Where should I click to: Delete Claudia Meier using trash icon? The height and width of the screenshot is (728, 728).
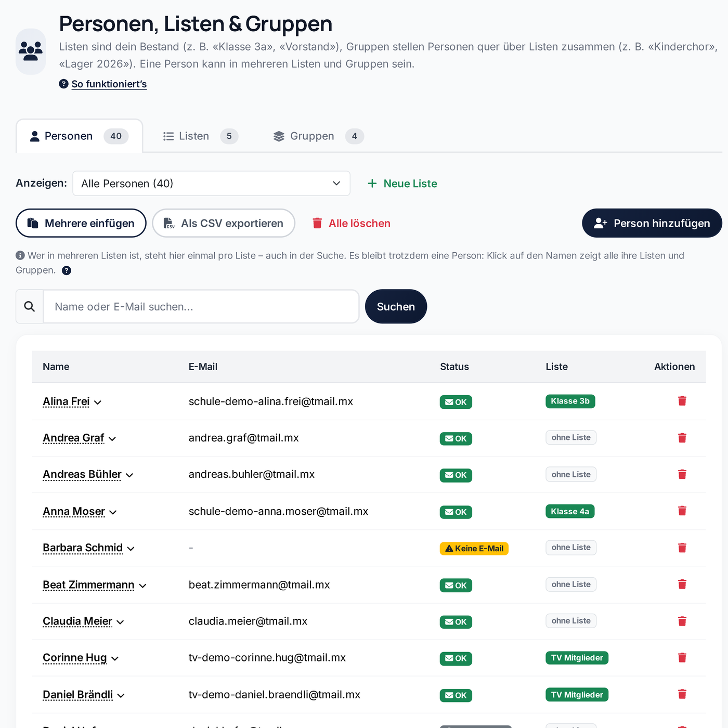(682, 621)
